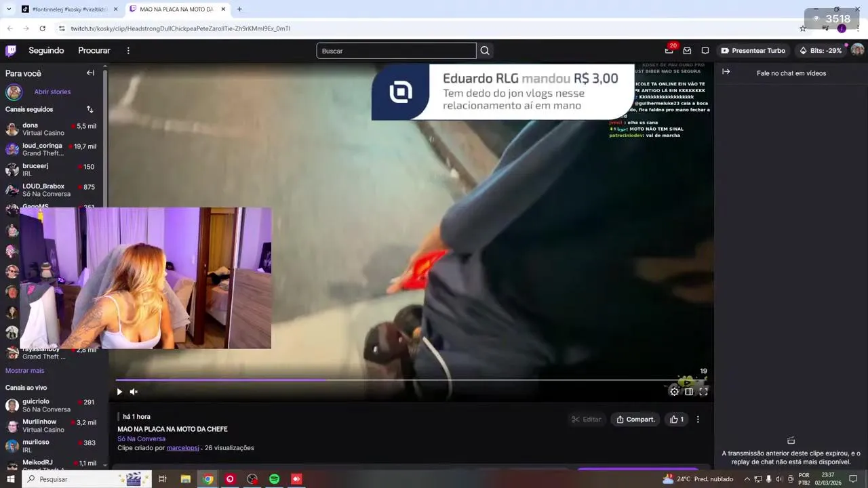Click the Compart. share button

[x=635, y=420]
